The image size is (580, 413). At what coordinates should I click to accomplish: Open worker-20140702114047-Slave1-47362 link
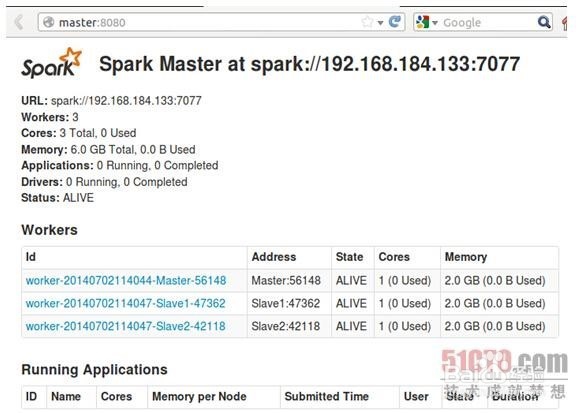(125, 303)
